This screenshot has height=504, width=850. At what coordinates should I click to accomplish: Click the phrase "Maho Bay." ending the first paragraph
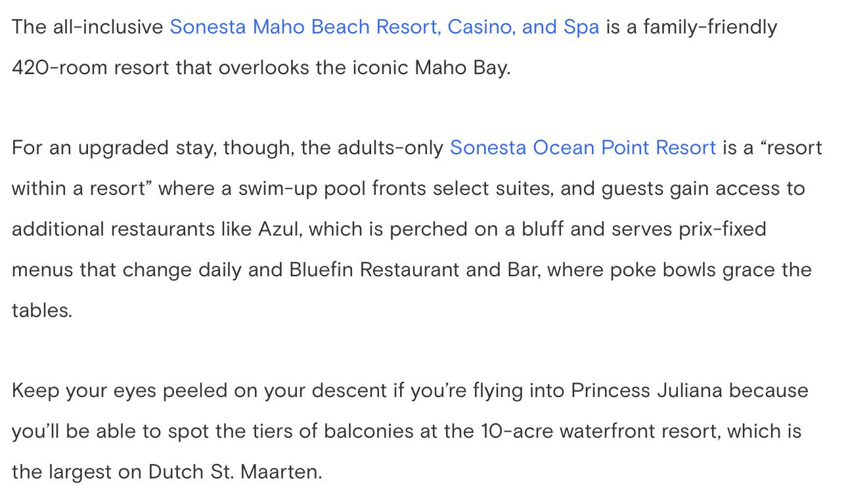coord(462,68)
